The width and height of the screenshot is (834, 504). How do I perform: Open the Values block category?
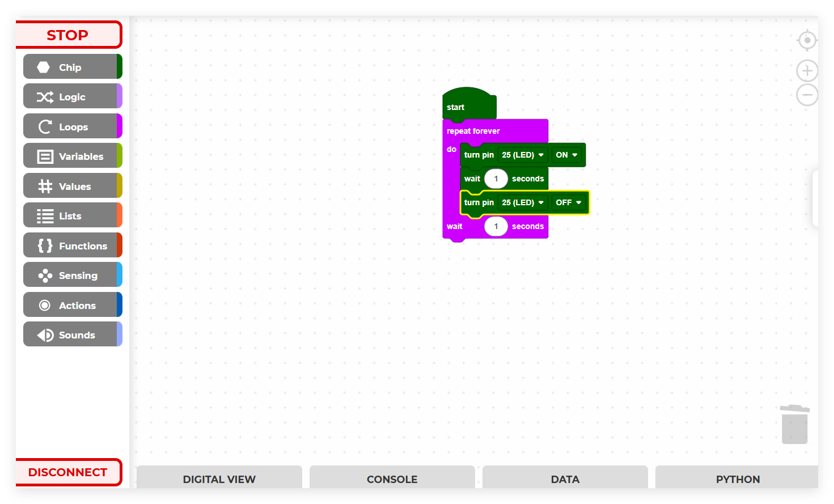point(73,186)
